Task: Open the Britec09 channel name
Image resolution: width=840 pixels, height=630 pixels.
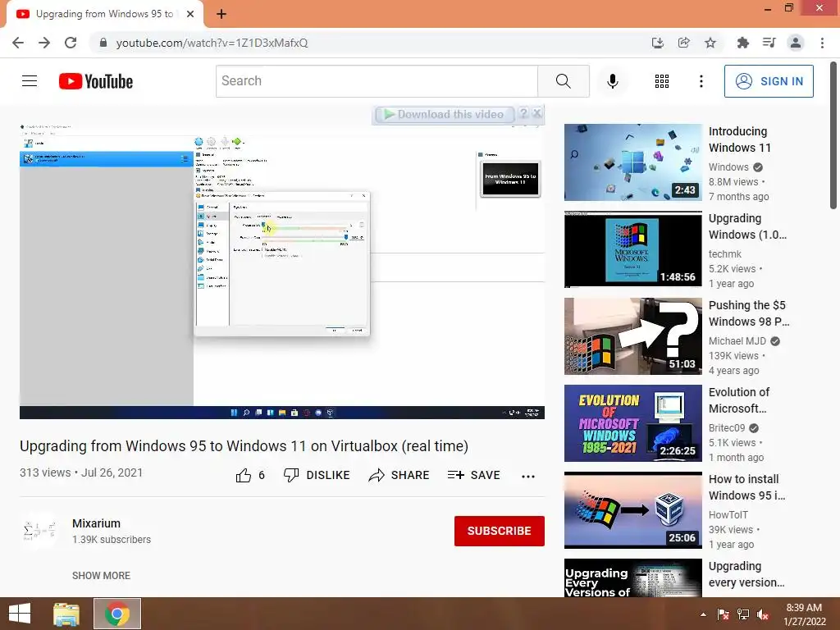Action: point(727,427)
